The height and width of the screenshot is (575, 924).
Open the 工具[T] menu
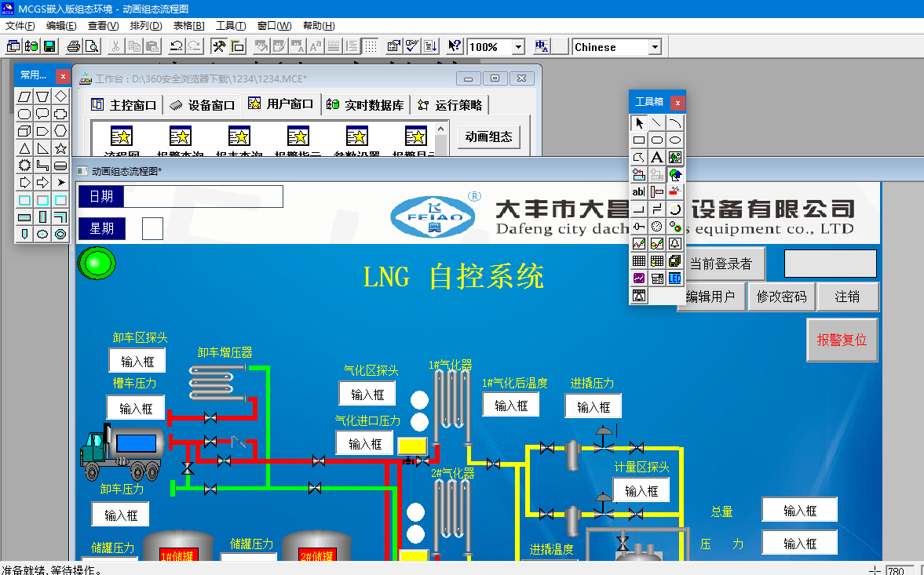point(230,26)
